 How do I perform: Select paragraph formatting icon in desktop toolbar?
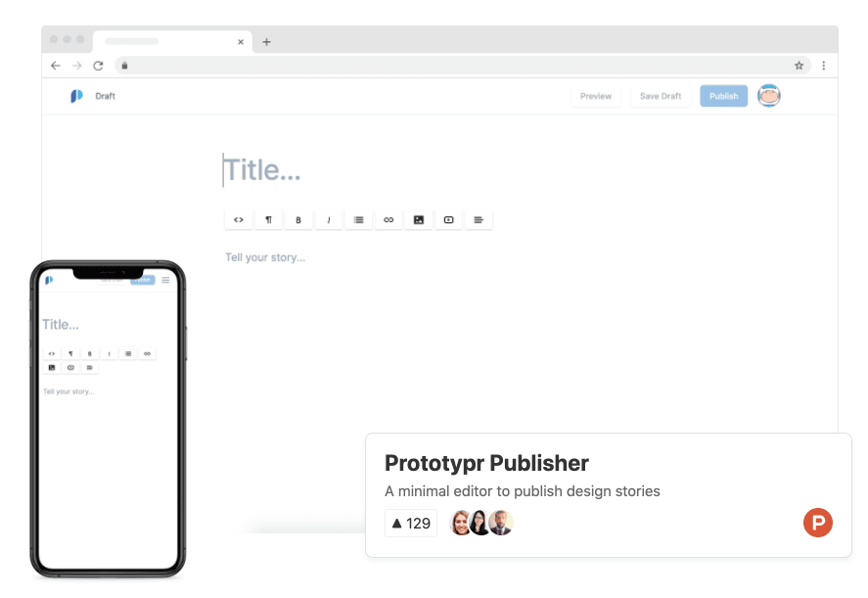click(x=268, y=220)
